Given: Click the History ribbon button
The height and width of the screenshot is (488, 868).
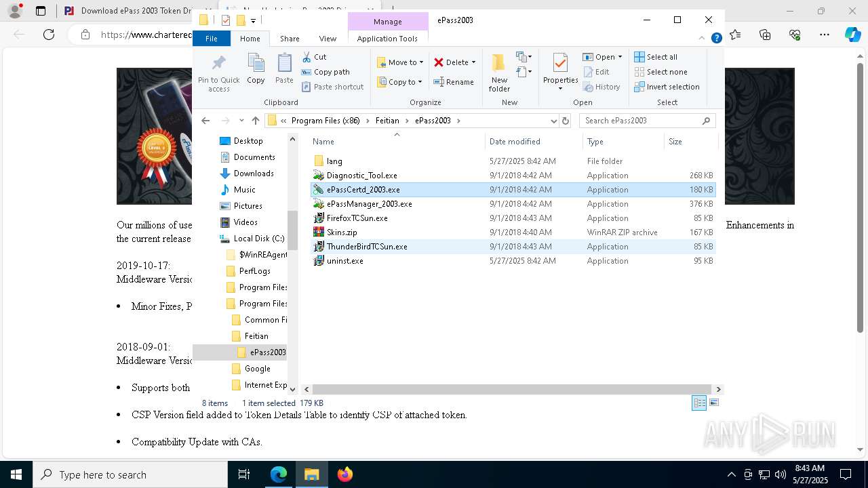Looking at the screenshot, I should pos(601,87).
